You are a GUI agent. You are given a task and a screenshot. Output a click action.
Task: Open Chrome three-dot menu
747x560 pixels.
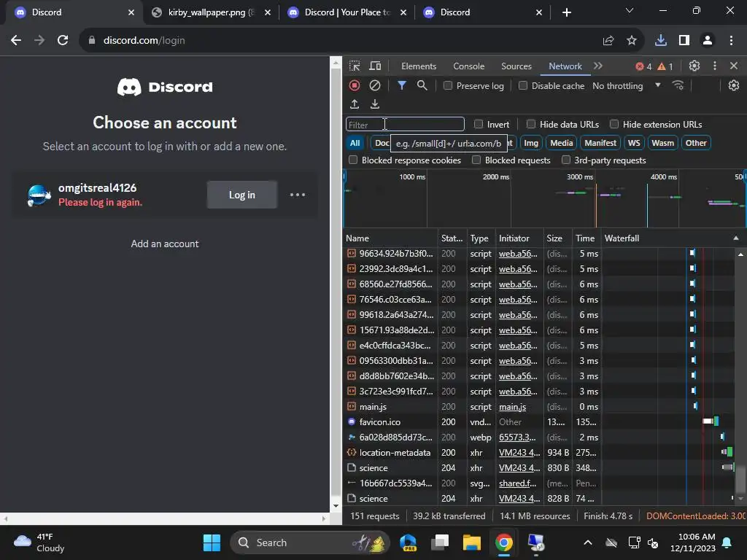coord(731,41)
